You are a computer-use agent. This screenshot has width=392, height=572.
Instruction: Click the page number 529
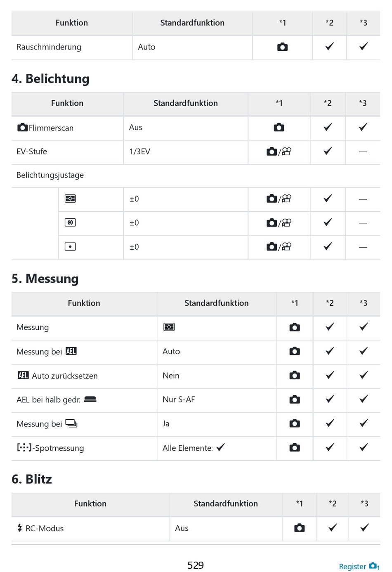point(196,565)
